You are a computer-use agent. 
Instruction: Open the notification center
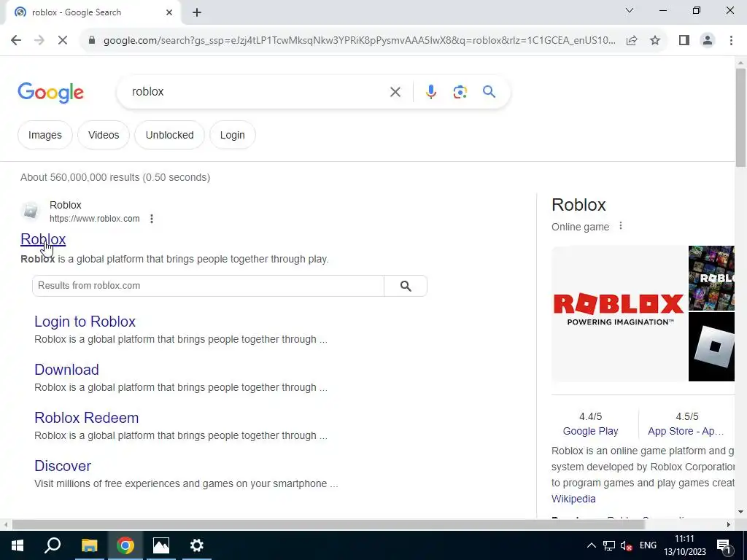pyautogui.click(x=724, y=545)
